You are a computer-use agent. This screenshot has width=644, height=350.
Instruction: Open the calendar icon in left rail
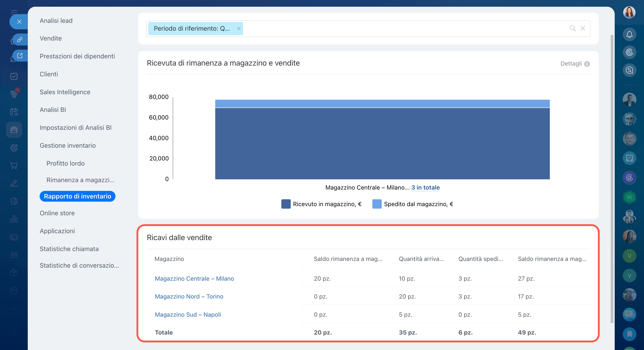[x=14, y=112]
